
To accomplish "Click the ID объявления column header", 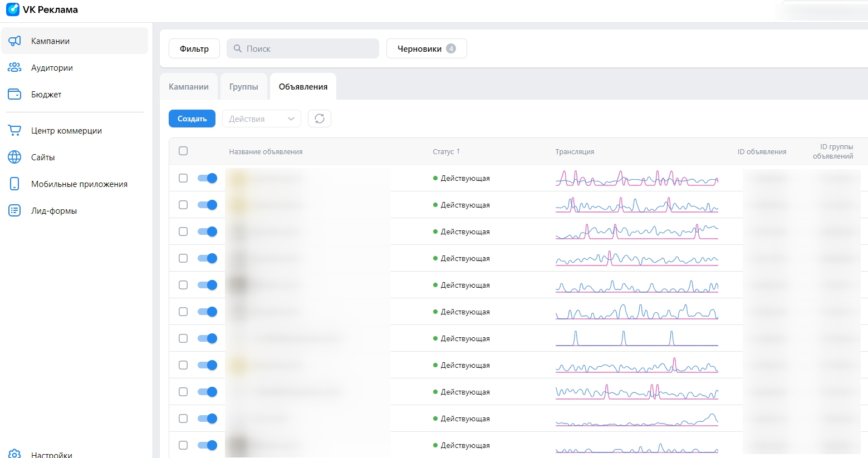I will 762,151.
